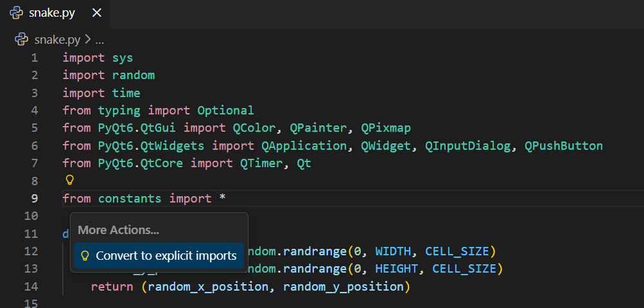Click Optional in the typing import
Image resolution: width=644 pixels, height=308 pixels.
click(x=225, y=111)
